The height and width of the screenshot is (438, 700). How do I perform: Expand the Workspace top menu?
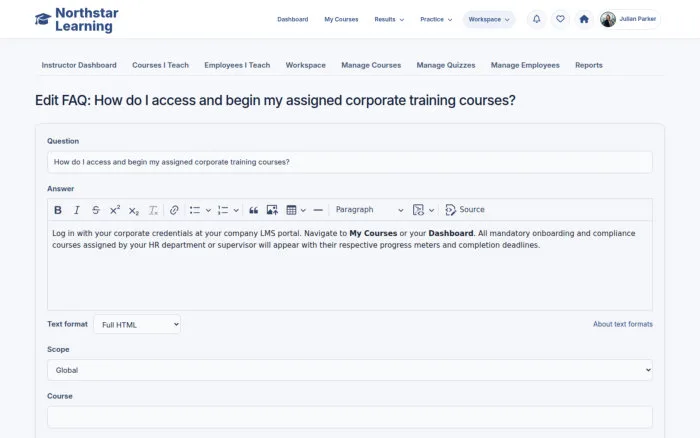click(x=489, y=19)
